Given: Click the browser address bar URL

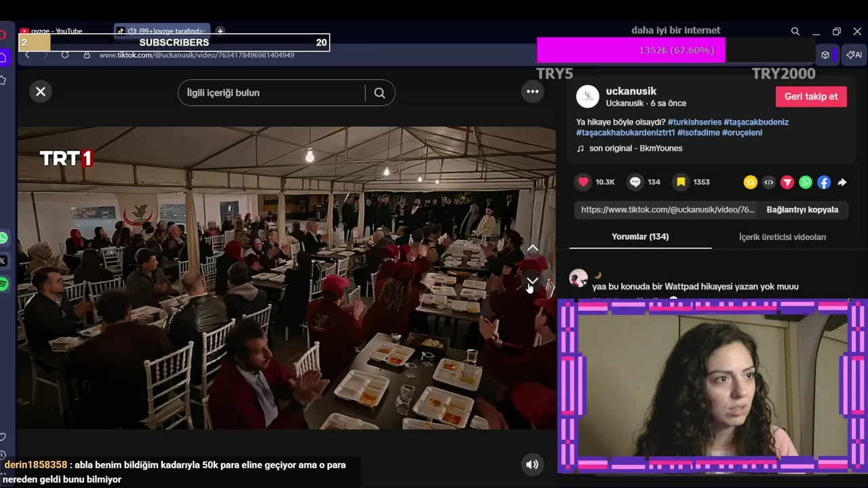Looking at the screenshot, I should (x=197, y=55).
